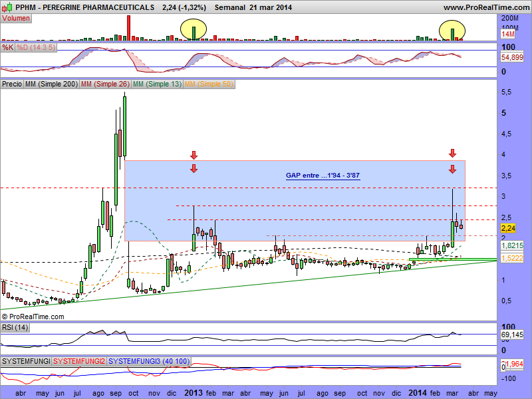The height and width of the screenshot is (399, 532).
Task: Select the 21 mar 2014 date text
Action: [x=271, y=7]
